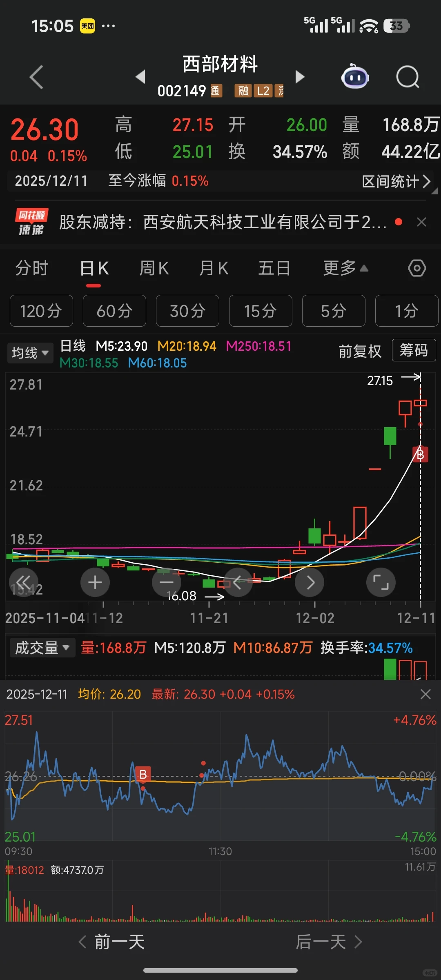Open chart settings hexagon gear
Image resolution: width=441 pixels, height=980 pixels.
[x=417, y=268]
